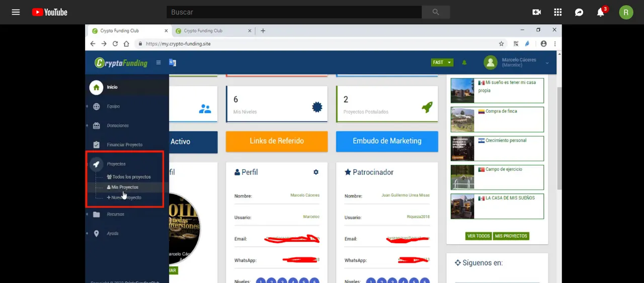This screenshot has width=644, height=283.
Task: Click the page vertical scrollbar
Action: (559, 138)
